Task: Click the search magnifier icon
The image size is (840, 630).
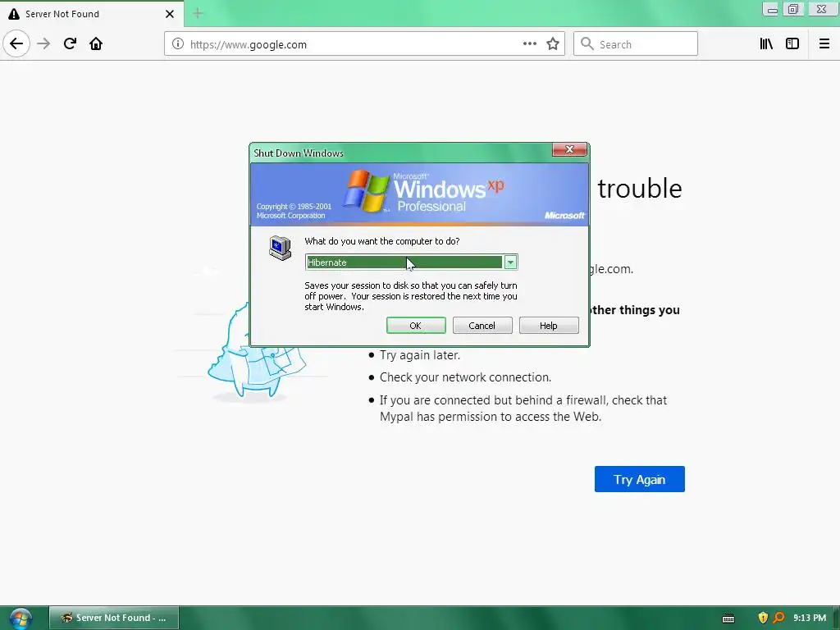Action: [587, 44]
